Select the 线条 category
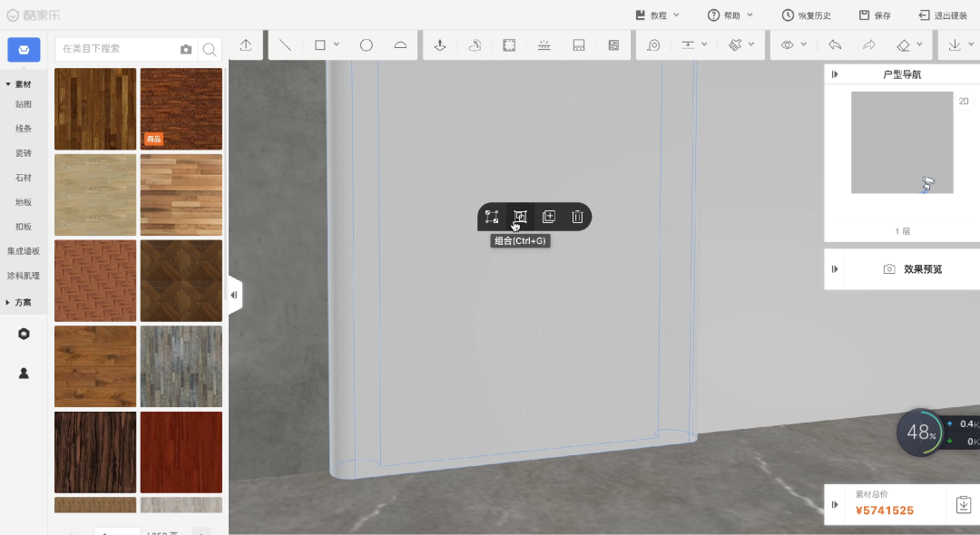 23,129
